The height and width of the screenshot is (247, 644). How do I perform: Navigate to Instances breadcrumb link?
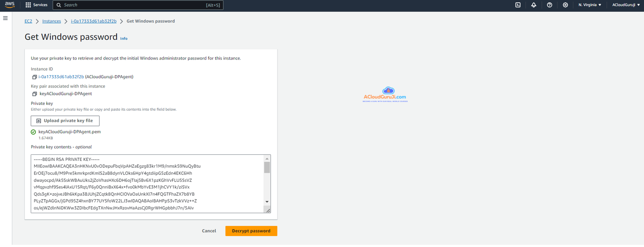(x=52, y=21)
